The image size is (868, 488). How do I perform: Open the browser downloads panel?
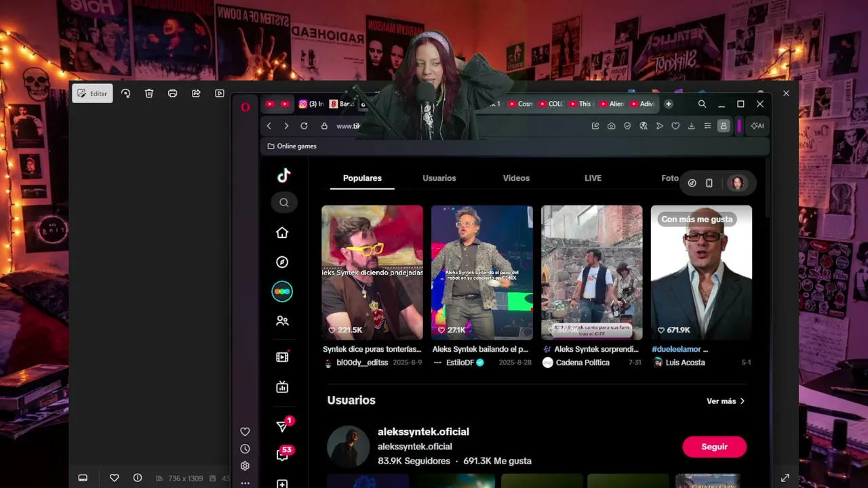coord(692,126)
